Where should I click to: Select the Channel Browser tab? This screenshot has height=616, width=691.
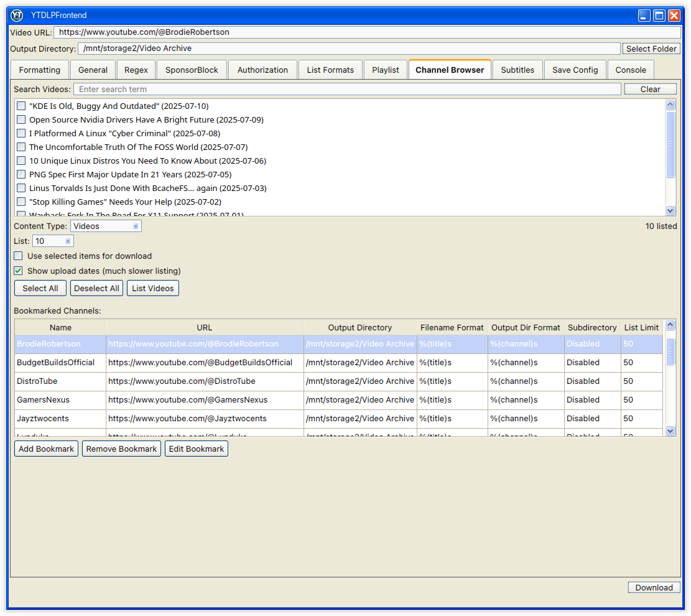coord(450,70)
